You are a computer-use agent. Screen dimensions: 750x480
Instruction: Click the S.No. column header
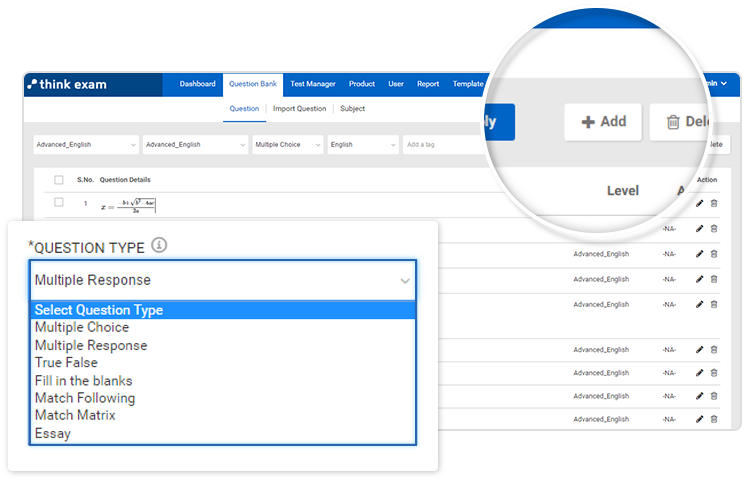(85, 180)
